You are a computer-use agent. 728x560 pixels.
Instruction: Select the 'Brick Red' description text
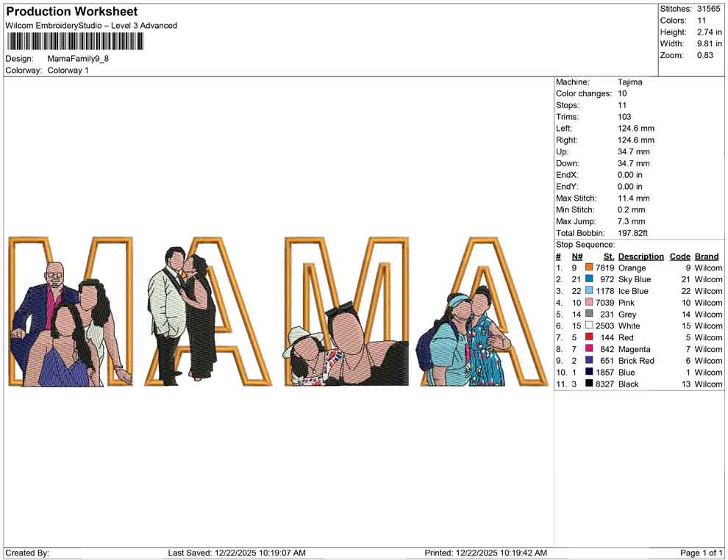(636, 361)
